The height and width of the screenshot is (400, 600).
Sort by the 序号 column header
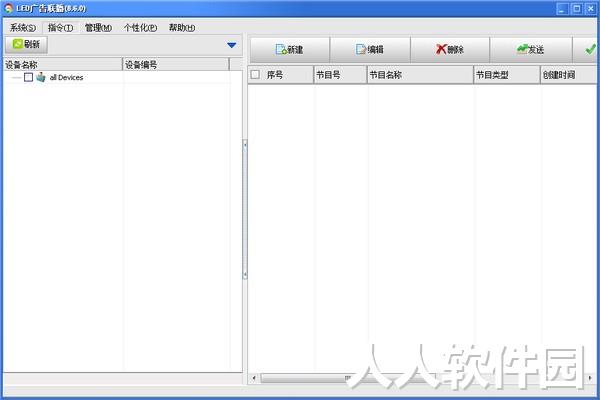tap(280, 75)
